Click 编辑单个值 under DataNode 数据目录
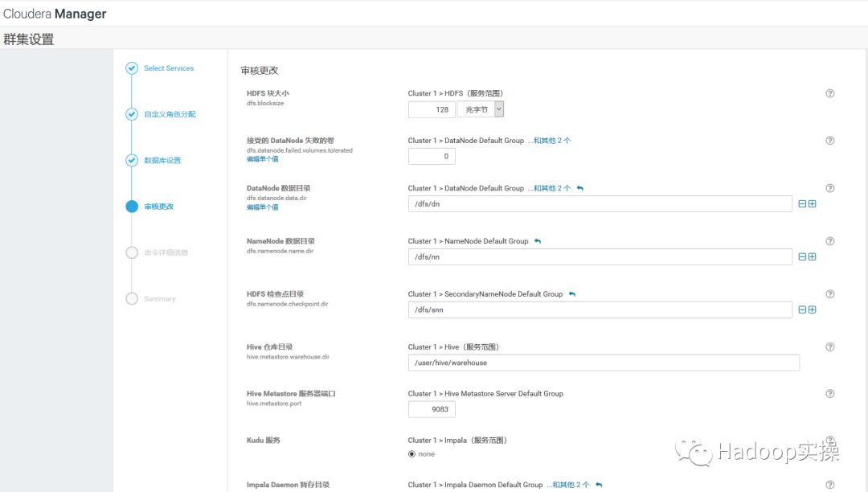Screen dimensions: 868x492 coord(262,207)
